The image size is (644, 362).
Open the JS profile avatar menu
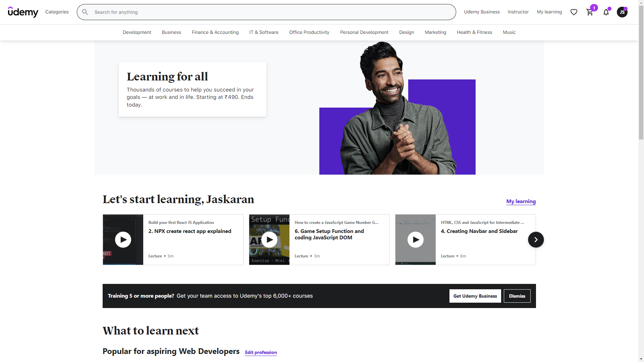tap(622, 12)
